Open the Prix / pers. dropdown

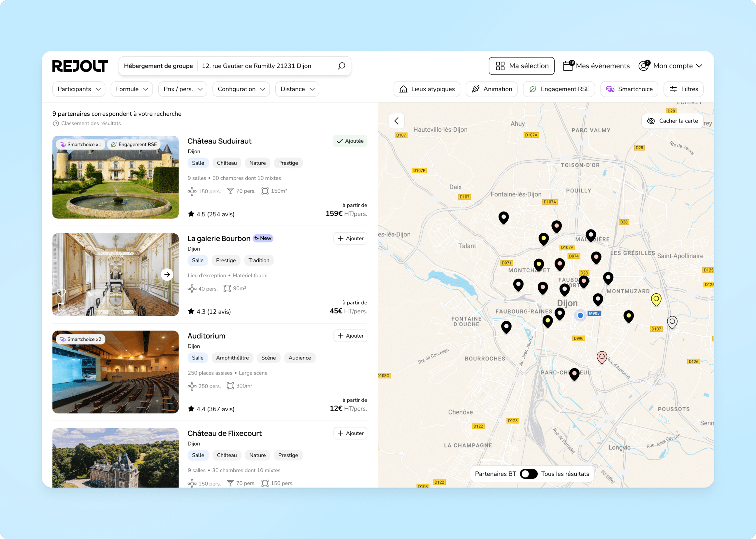click(182, 89)
